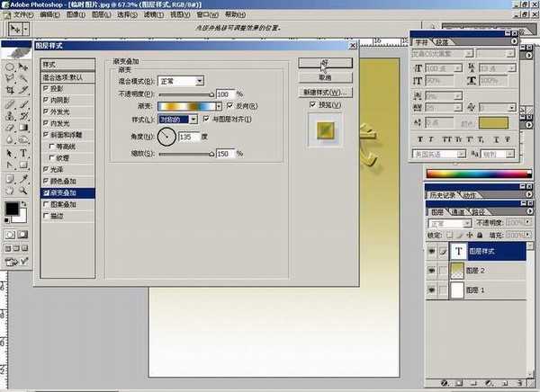The image size is (540, 392).
Task: Switch to the 段落 (Paragraph) tab
Action: tap(442, 42)
